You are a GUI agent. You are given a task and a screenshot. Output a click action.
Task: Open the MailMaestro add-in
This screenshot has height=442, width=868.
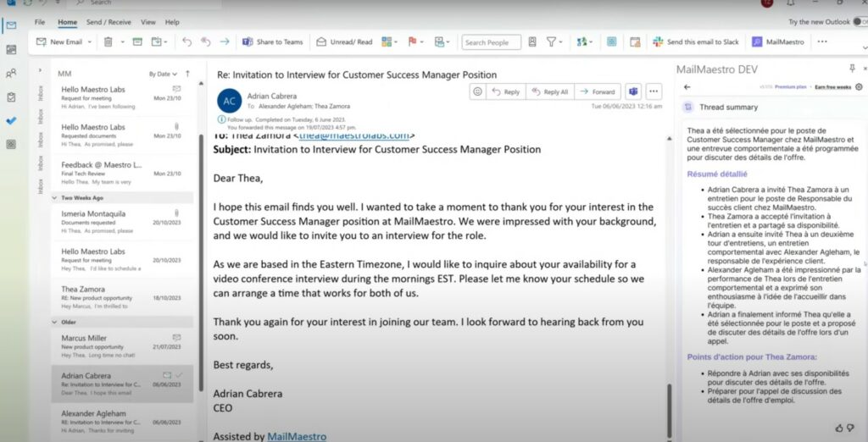coord(778,42)
